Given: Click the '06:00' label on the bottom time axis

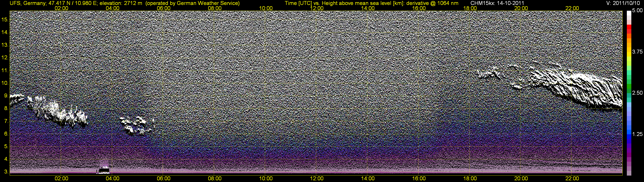Looking at the screenshot, I should coord(164,179).
